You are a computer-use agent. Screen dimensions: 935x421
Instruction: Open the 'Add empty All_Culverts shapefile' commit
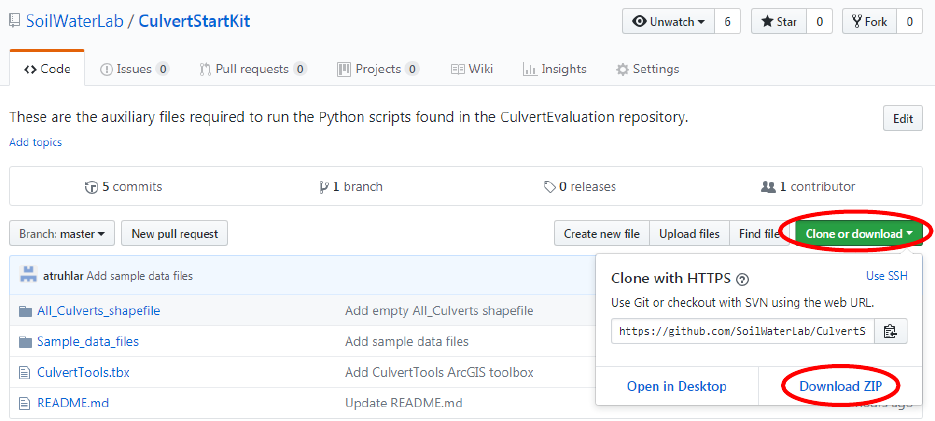(439, 311)
